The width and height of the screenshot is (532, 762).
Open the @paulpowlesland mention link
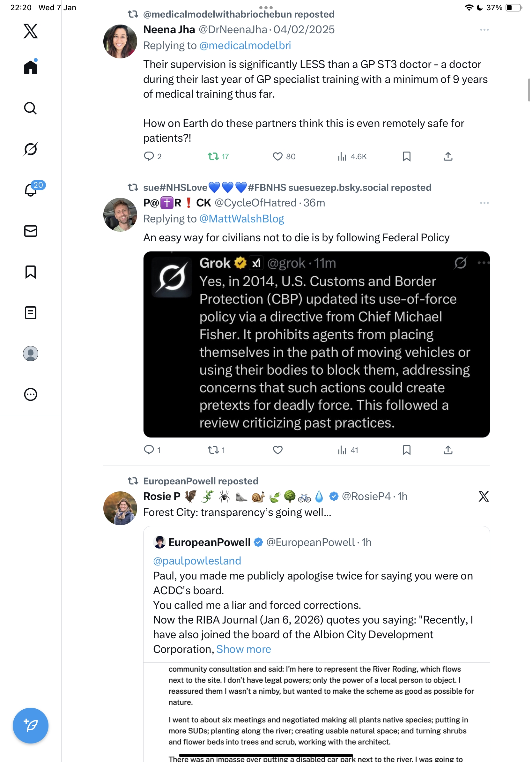pyautogui.click(x=197, y=561)
